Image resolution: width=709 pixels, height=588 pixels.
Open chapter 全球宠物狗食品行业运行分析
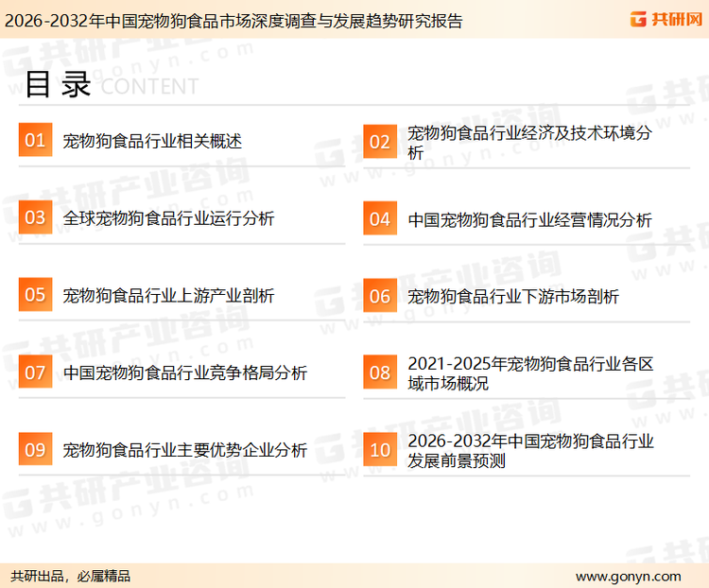click(168, 218)
